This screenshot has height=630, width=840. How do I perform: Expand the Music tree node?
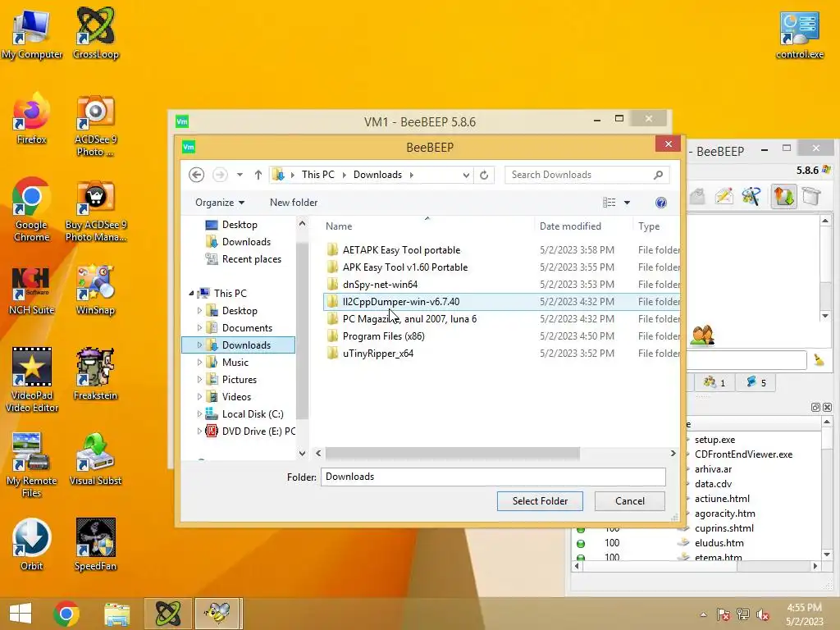coord(199,362)
